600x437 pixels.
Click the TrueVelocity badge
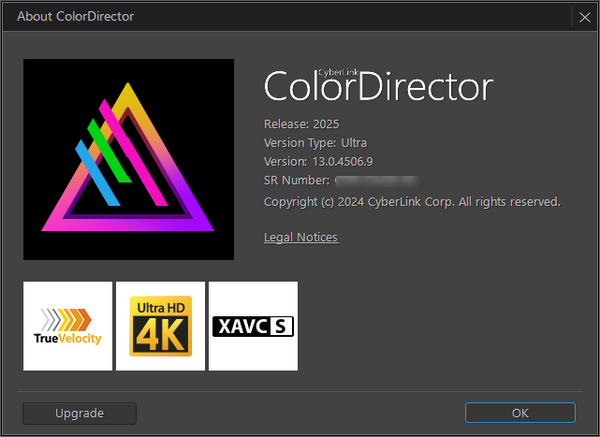point(68,326)
